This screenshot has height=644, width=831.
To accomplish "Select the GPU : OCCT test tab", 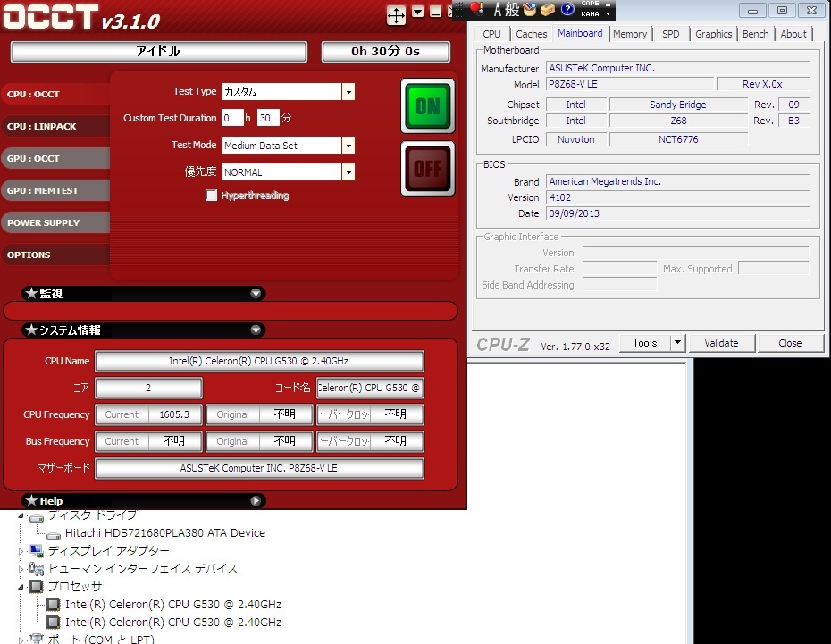I will click(55, 158).
